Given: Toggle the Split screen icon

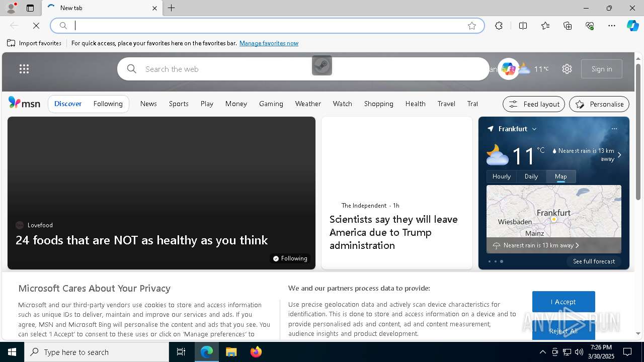Looking at the screenshot, I should point(523,26).
